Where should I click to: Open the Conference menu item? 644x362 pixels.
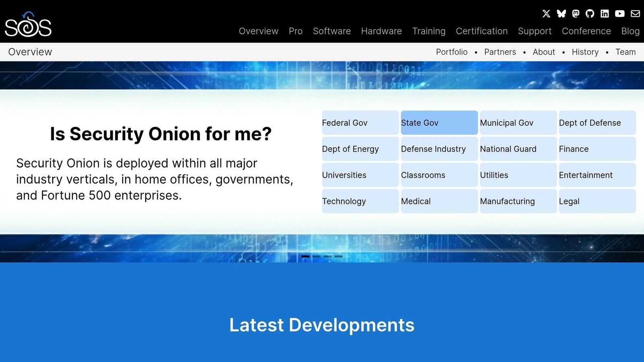586,31
